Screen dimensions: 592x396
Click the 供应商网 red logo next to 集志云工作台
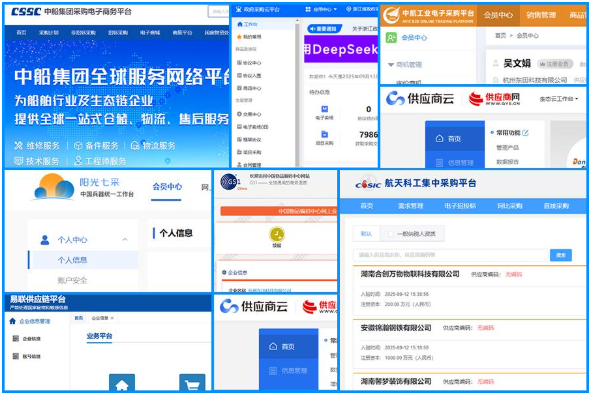(x=494, y=99)
